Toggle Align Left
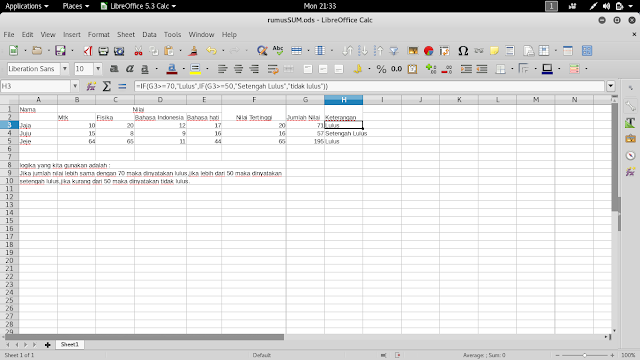Image resolution: width=640 pixels, height=360 pixels. [222, 69]
